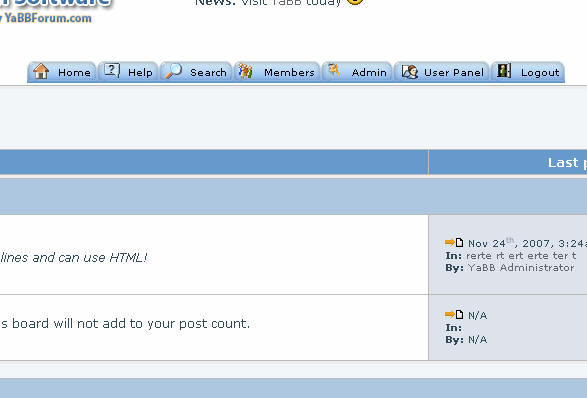The width and height of the screenshot is (587, 398).
Task: Click last-post arrow icon beside Nov 24 date
Action: coord(454,242)
